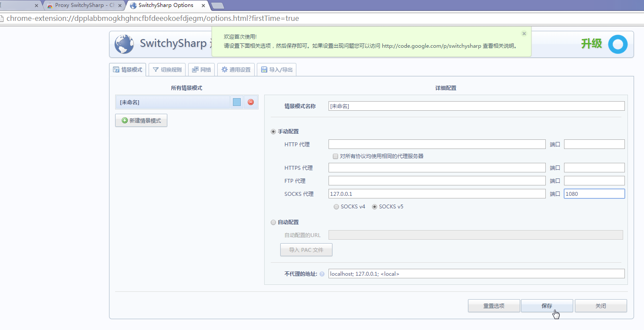Delete the [未命名] profile with red icon
Image resolution: width=644 pixels, height=330 pixels.
pyautogui.click(x=251, y=102)
